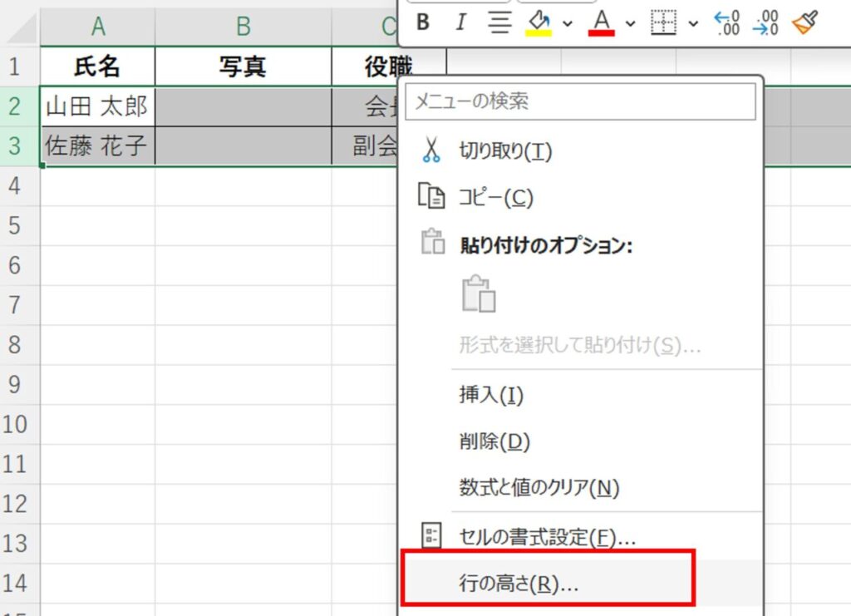The width and height of the screenshot is (851, 616).
Task: Click the text alignment lines icon
Action: tap(499, 22)
